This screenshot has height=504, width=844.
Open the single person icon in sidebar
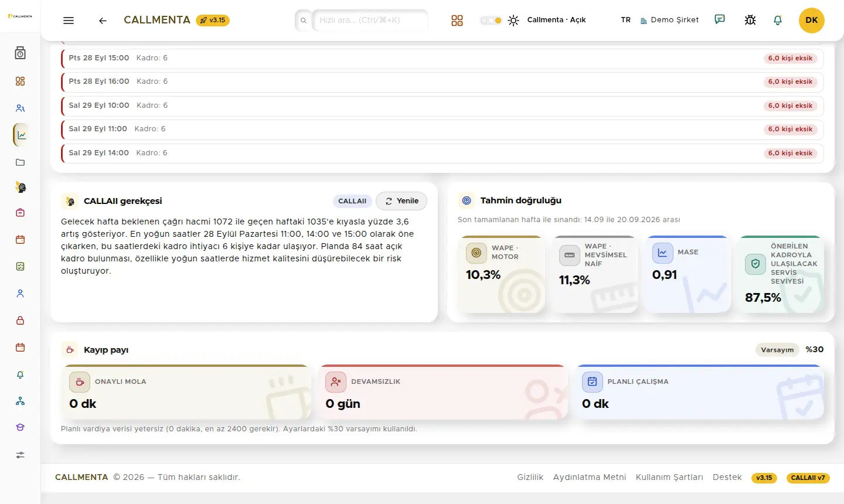point(21,294)
